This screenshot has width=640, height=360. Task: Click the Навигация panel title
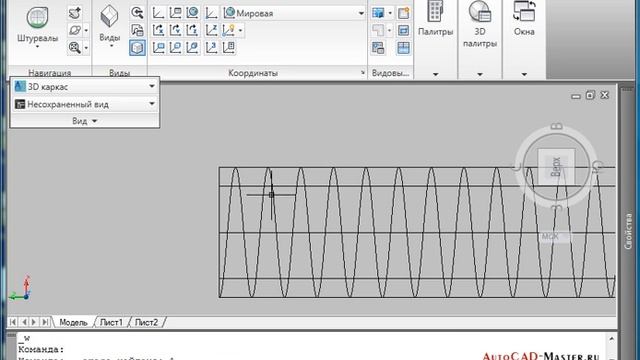(49, 73)
